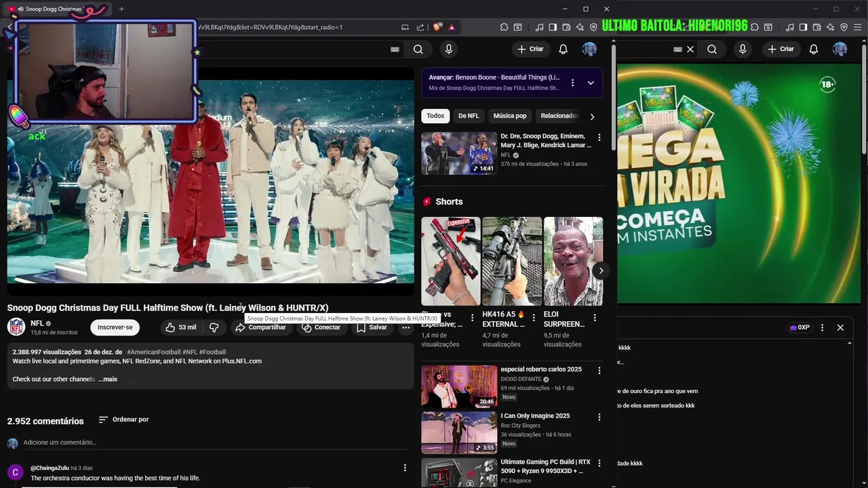This screenshot has width=868, height=488.
Task: Click Inscrever-se subscribe button
Action: (x=115, y=327)
